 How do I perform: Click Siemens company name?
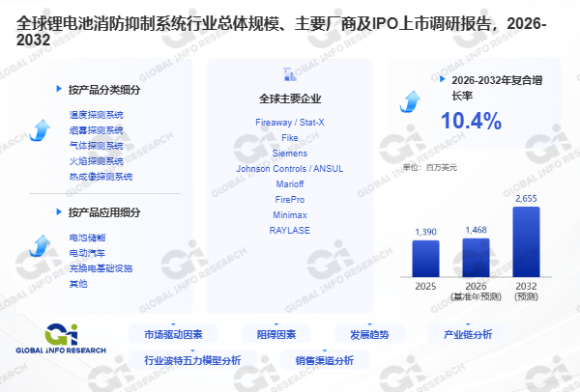pyautogui.click(x=290, y=154)
